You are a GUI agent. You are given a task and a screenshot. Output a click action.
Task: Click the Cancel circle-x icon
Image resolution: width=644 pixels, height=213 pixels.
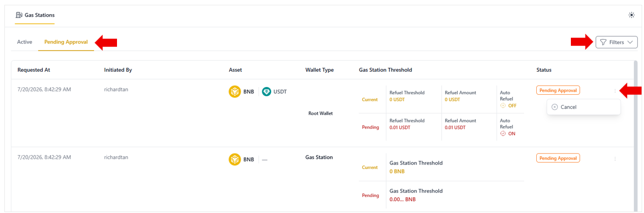pyautogui.click(x=554, y=107)
